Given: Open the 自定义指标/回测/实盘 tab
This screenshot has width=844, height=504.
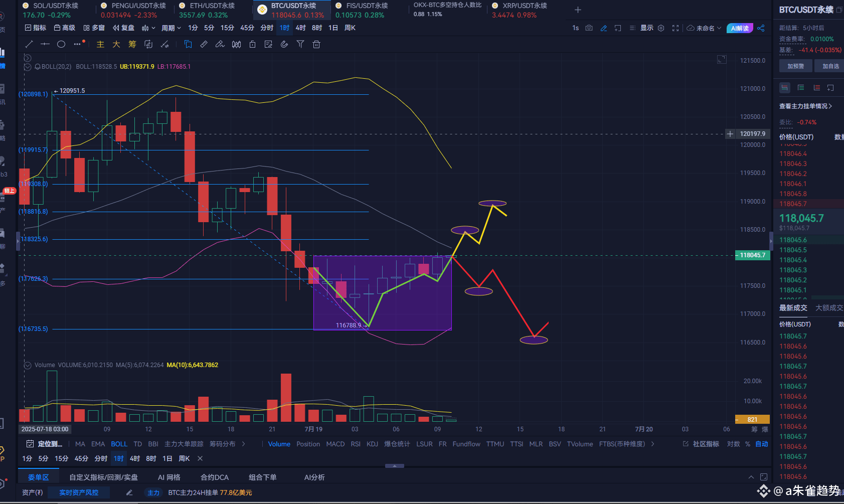Looking at the screenshot, I should point(103,477).
